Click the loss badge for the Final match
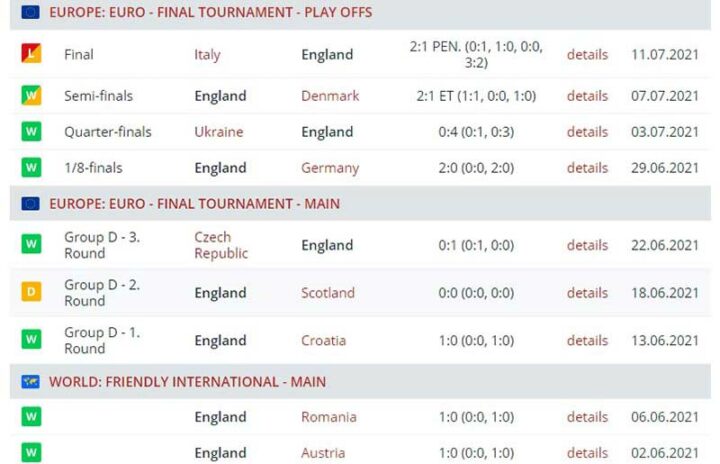 click(x=31, y=54)
